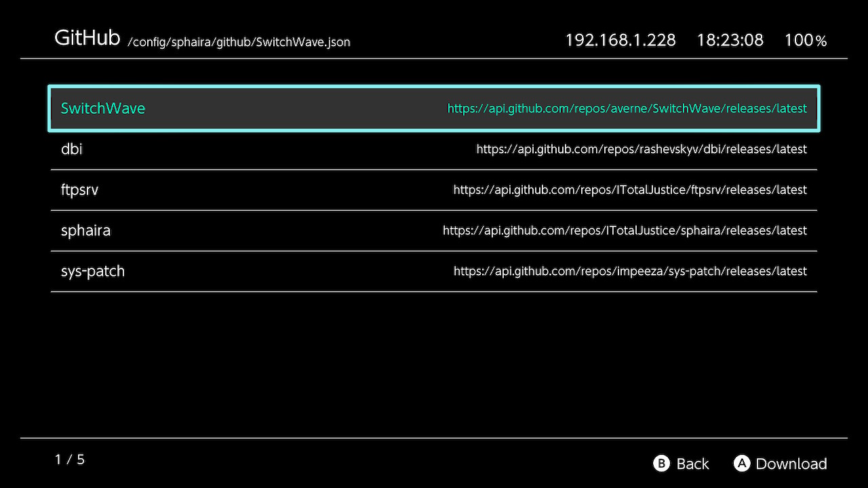Image resolution: width=868 pixels, height=488 pixels.
Task: Click the B button icon
Action: pyautogui.click(x=661, y=463)
